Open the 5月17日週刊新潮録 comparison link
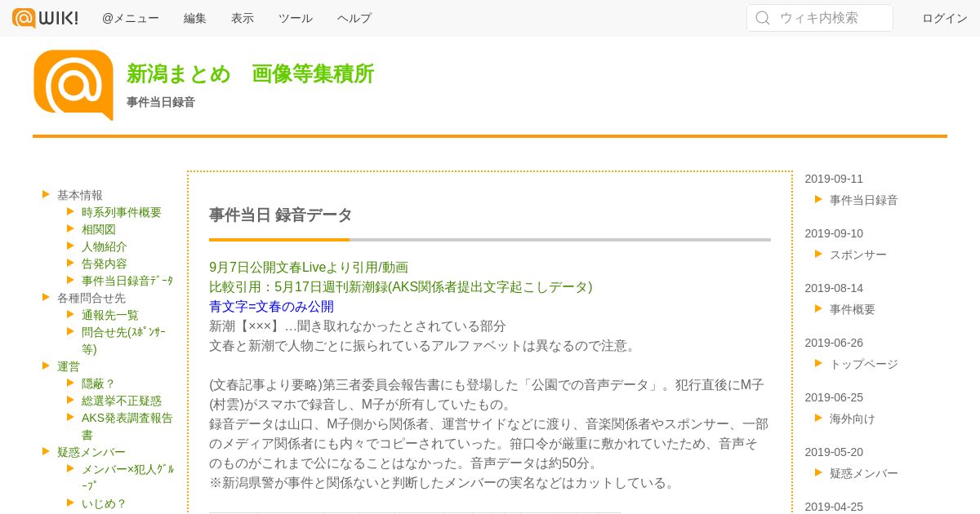 (x=400, y=286)
